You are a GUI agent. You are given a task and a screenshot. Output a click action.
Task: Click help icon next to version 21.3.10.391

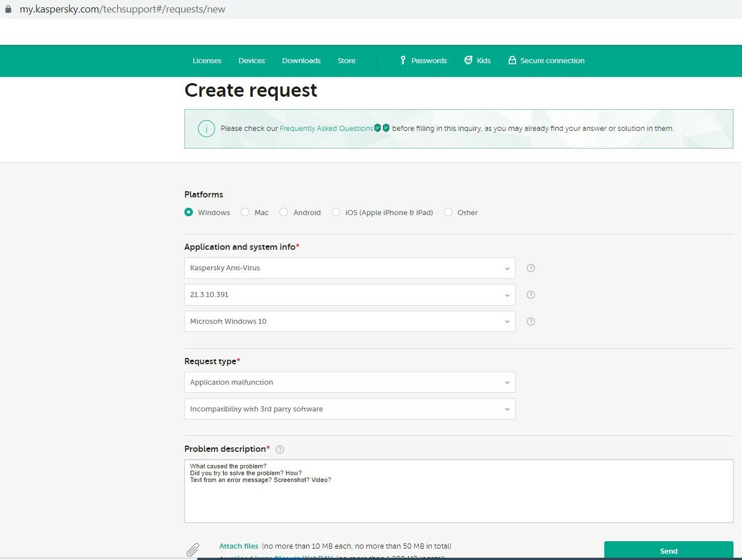[x=531, y=295]
